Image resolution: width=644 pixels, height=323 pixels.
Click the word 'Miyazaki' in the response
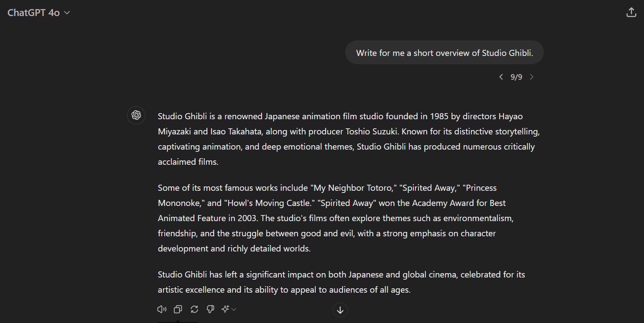pyautogui.click(x=174, y=131)
